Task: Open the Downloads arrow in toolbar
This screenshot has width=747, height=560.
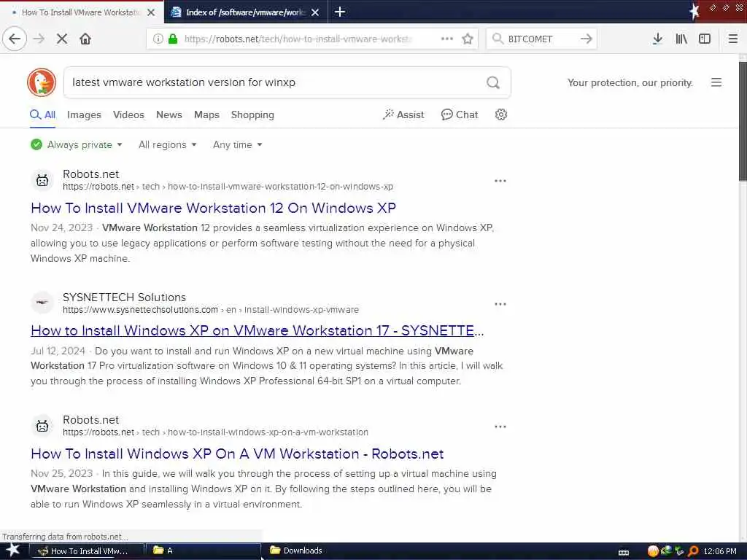Action: click(x=657, y=39)
